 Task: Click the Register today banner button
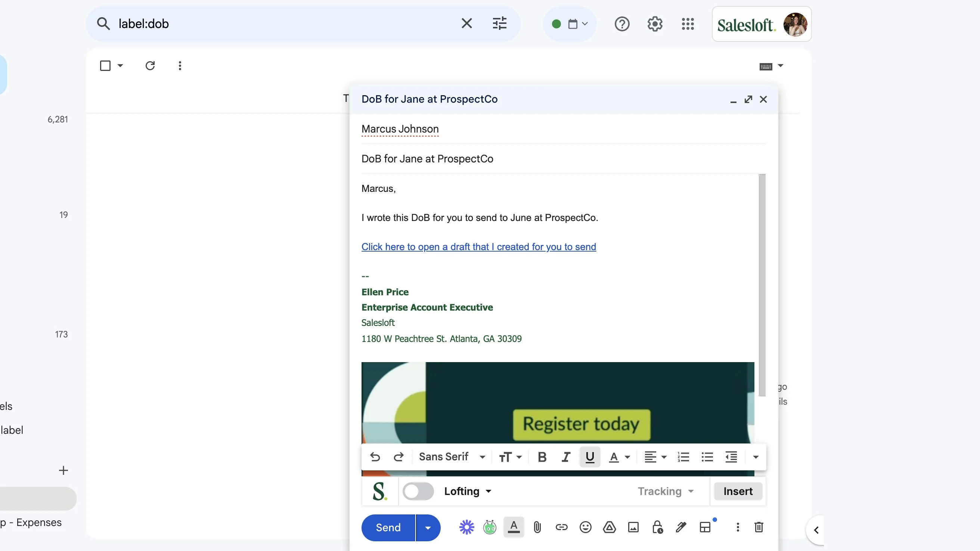tap(581, 424)
